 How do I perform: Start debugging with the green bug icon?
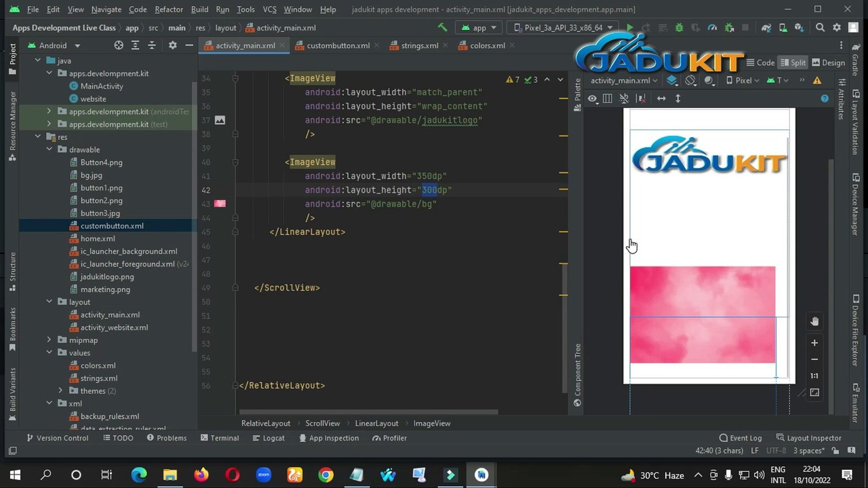679,28
